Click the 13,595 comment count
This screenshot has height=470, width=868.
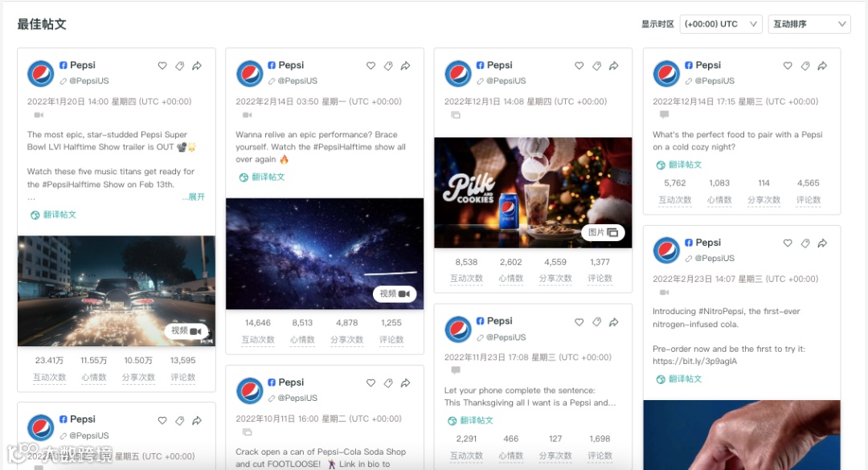[182, 361]
